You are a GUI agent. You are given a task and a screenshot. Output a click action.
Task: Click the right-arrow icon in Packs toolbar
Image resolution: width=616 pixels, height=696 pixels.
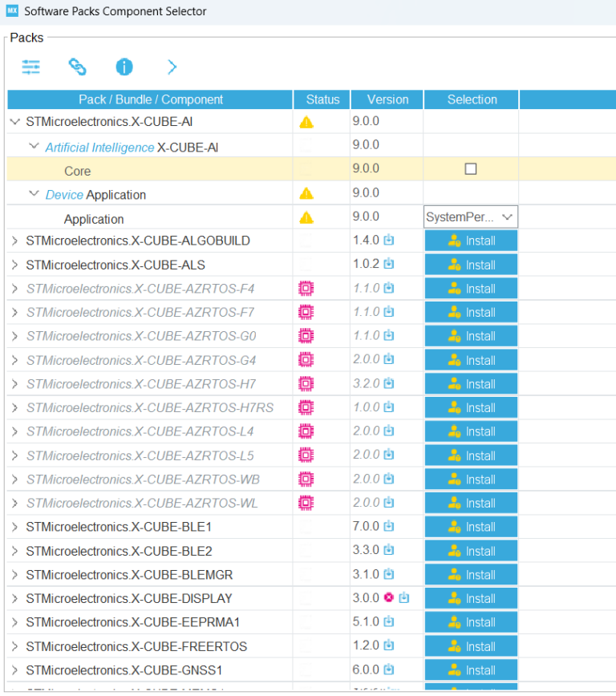click(172, 67)
